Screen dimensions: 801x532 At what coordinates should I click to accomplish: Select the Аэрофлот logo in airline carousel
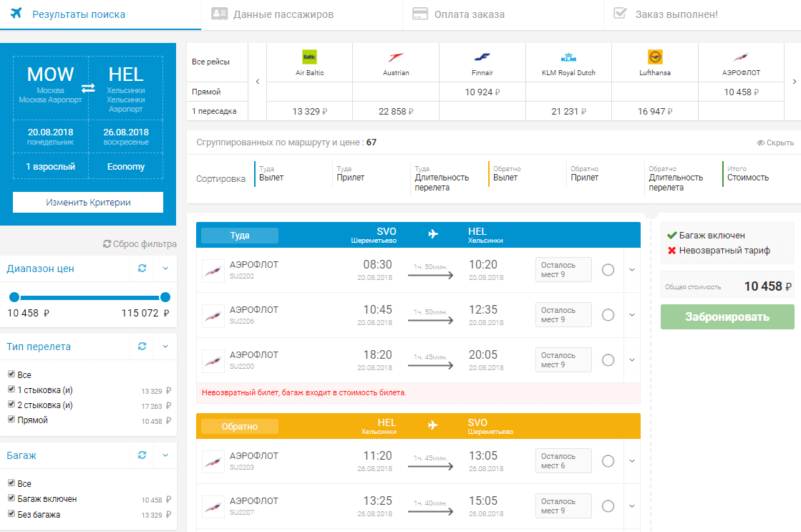point(742,57)
